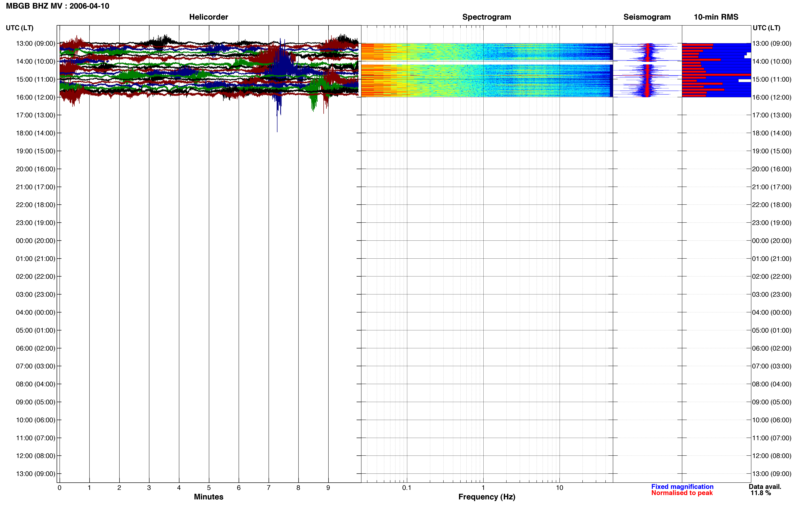Select the 'Seismogram' panel heading

click(647, 17)
